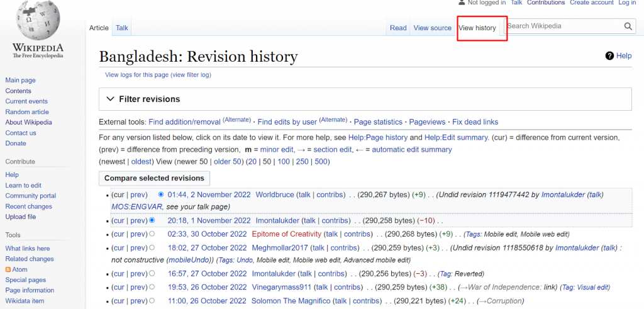Viewport: 644px width, 309px height.
Task: Open Community portal link
Action: tap(31, 196)
